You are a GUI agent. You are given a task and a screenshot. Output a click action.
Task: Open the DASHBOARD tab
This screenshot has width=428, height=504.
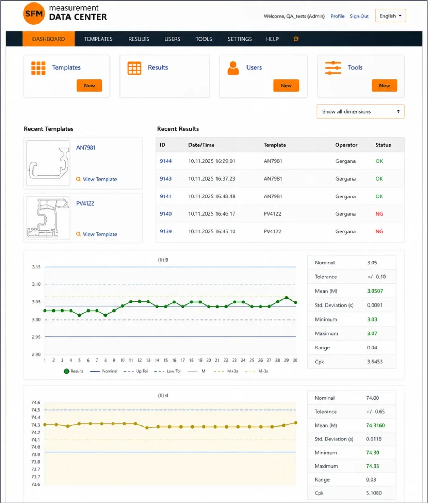[x=49, y=39]
